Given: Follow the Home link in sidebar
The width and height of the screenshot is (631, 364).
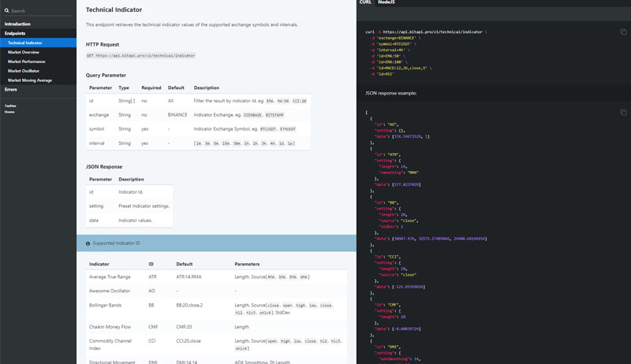Looking at the screenshot, I should 9,112.
